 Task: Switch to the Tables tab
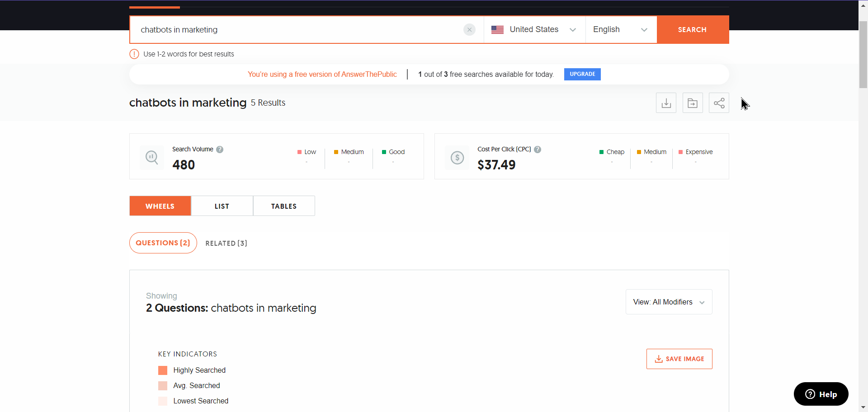283,206
